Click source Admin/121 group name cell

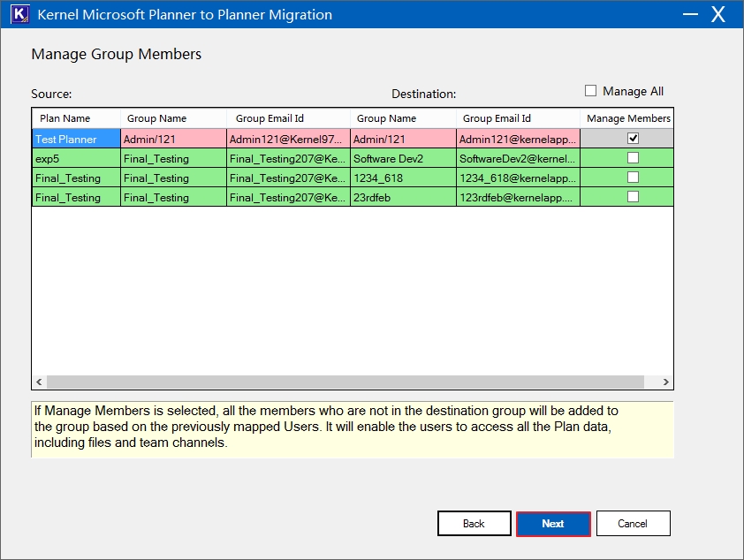(x=173, y=139)
